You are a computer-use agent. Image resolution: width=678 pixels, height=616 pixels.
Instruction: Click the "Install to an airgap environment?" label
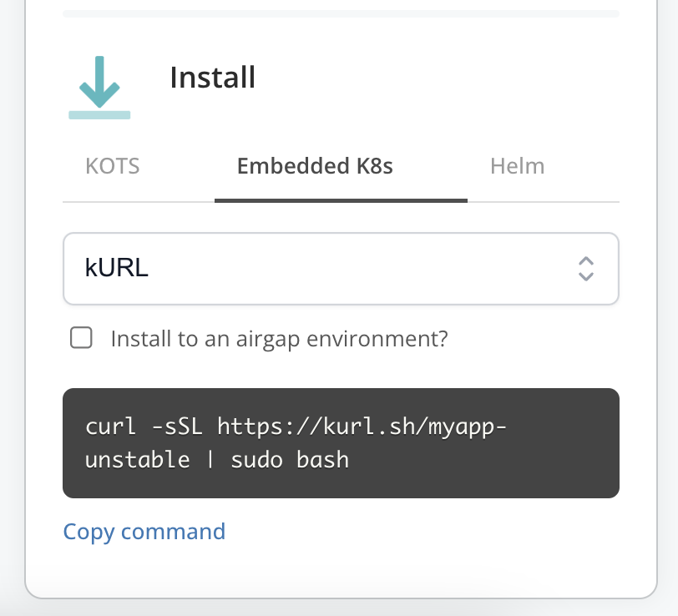pos(280,339)
